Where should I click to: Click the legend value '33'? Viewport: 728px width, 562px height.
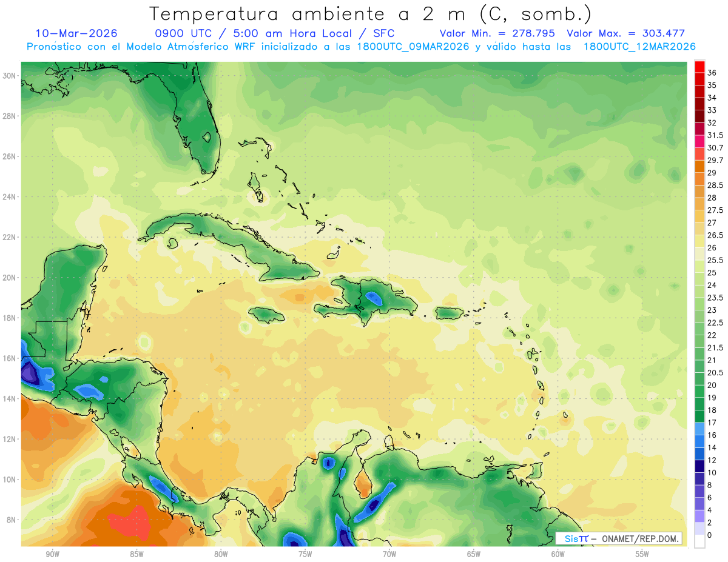pyautogui.click(x=712, y=110)
